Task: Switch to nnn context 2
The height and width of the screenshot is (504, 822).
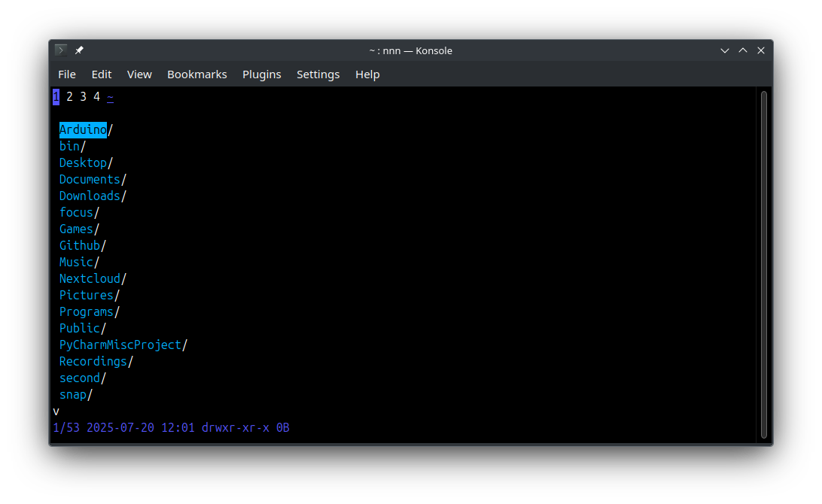Action: pyautogui.click(x=69, y=97)
